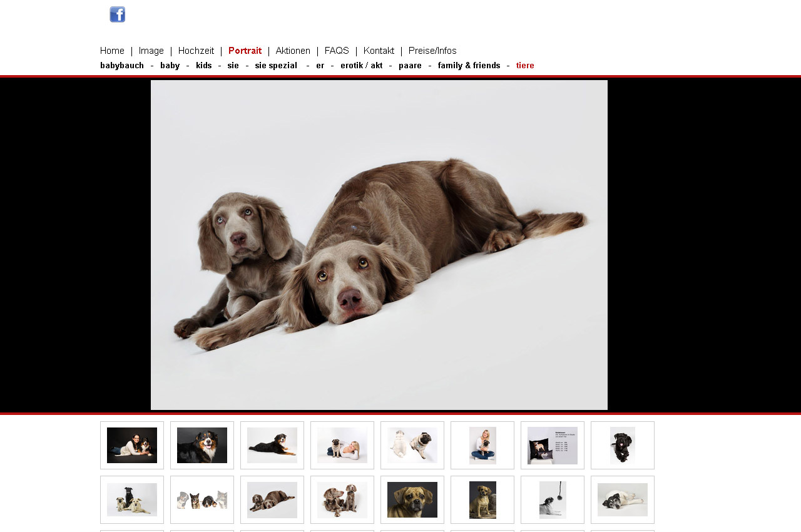Click the large Weimaraner dogs photo

click(379, 245)
